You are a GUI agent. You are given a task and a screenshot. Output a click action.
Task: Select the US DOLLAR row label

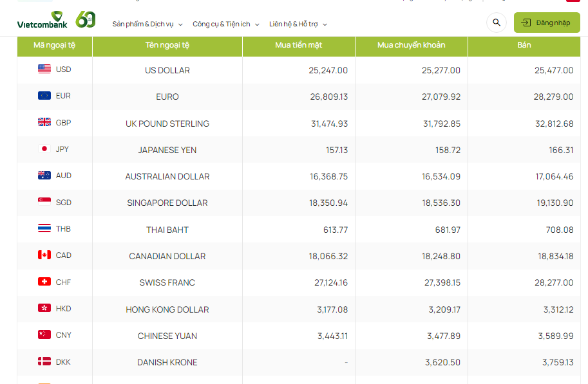pyautogui.click(x=167, y=69)
